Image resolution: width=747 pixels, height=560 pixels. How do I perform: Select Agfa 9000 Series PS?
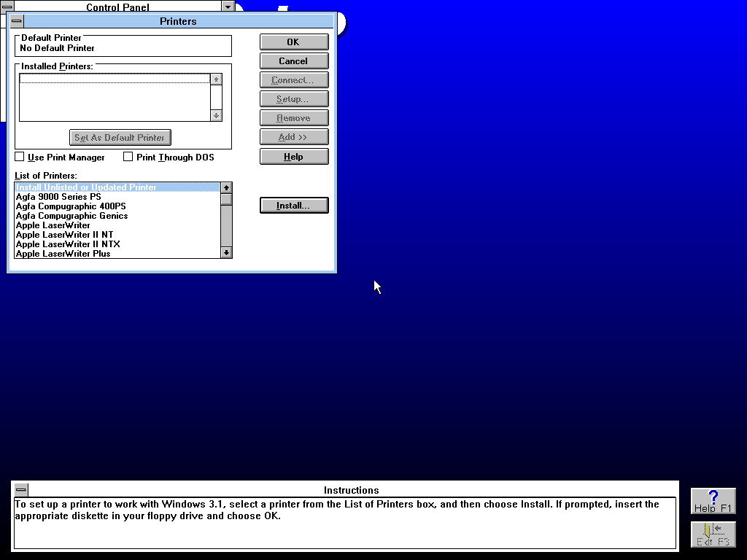pos(117,197)
